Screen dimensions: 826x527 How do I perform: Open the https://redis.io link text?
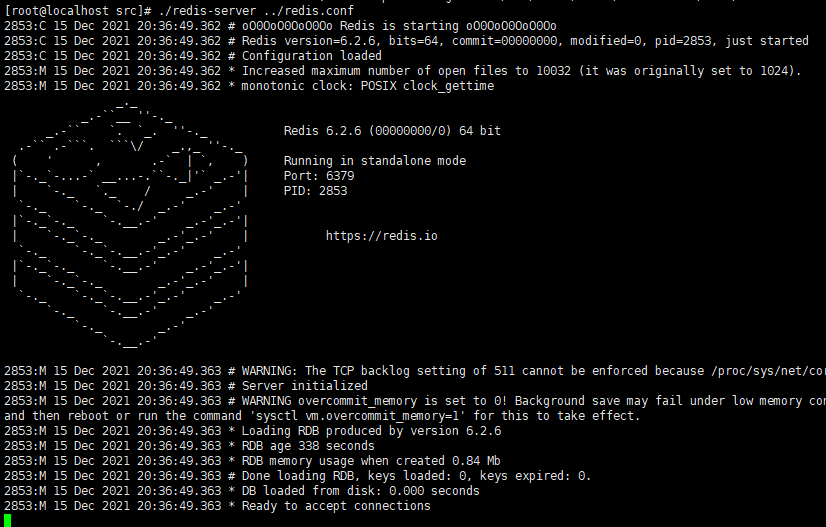point(381,236)
